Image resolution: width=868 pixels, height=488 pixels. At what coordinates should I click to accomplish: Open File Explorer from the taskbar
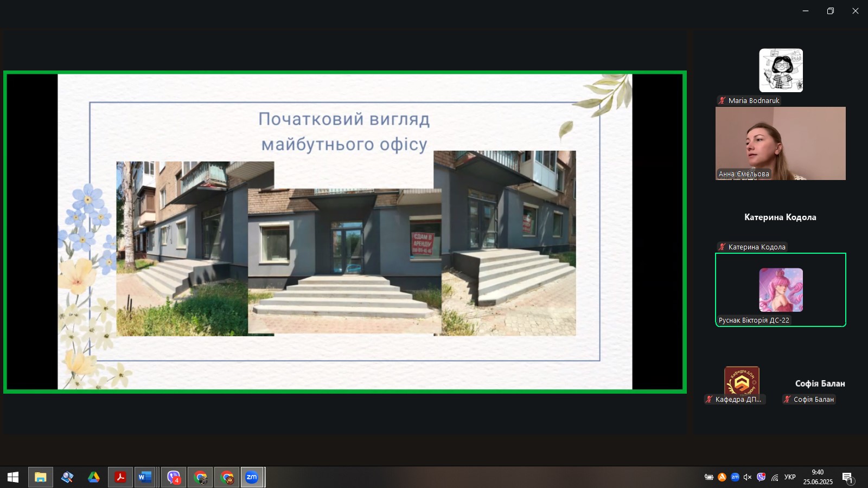[41, 478]
